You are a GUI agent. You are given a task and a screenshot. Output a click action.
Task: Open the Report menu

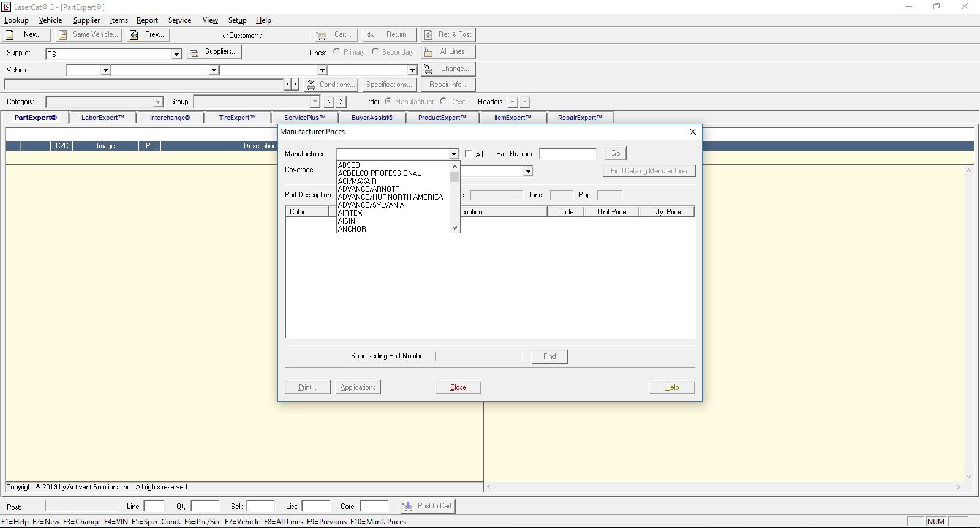[147, 20]
